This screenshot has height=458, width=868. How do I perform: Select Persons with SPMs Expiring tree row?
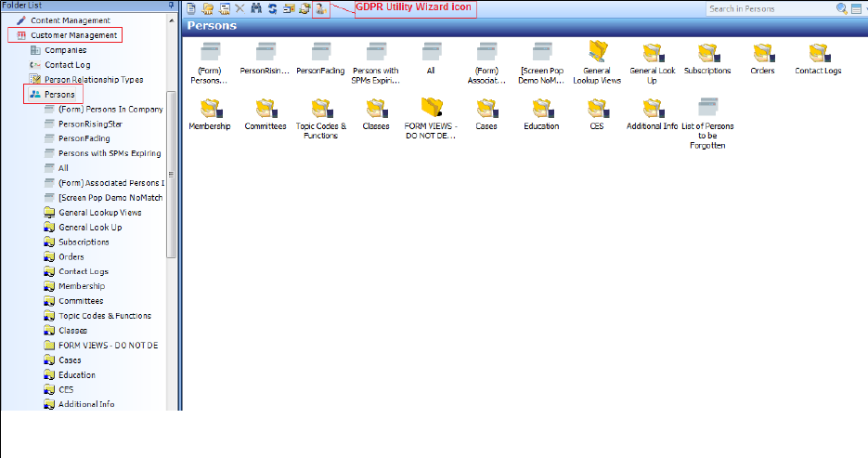110,153
